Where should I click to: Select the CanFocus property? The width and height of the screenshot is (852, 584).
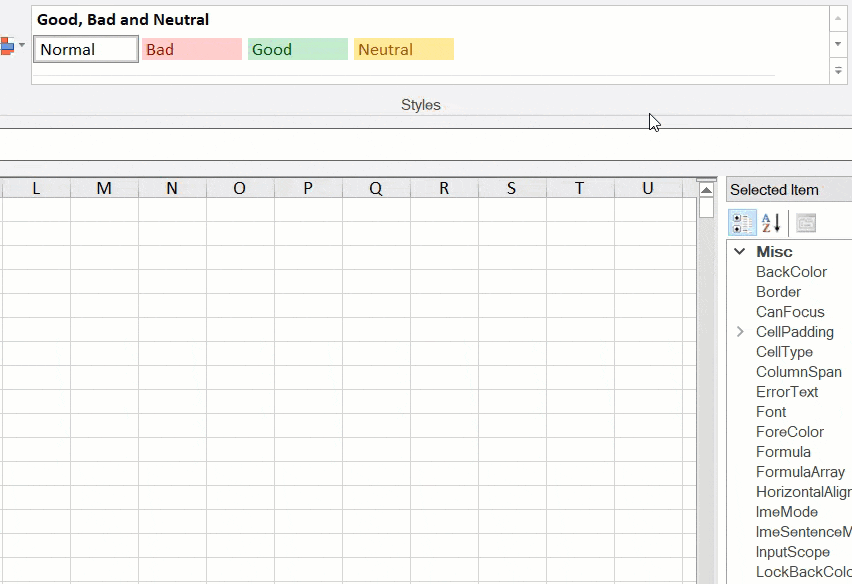[790, 312]
